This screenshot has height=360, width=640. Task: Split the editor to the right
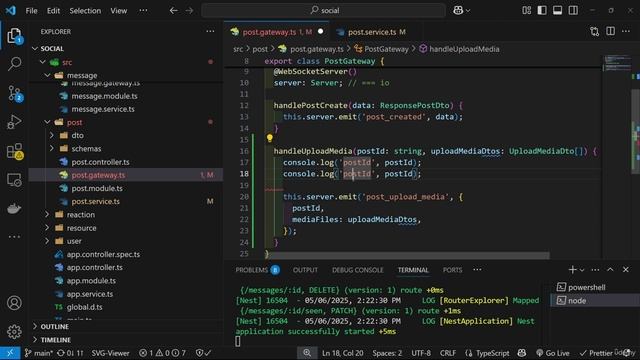click(611, 31)
